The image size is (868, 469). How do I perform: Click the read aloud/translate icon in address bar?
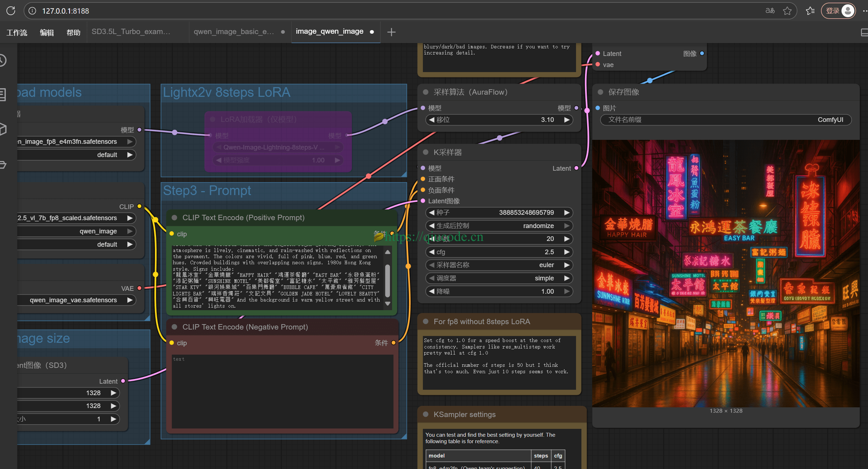770,11
